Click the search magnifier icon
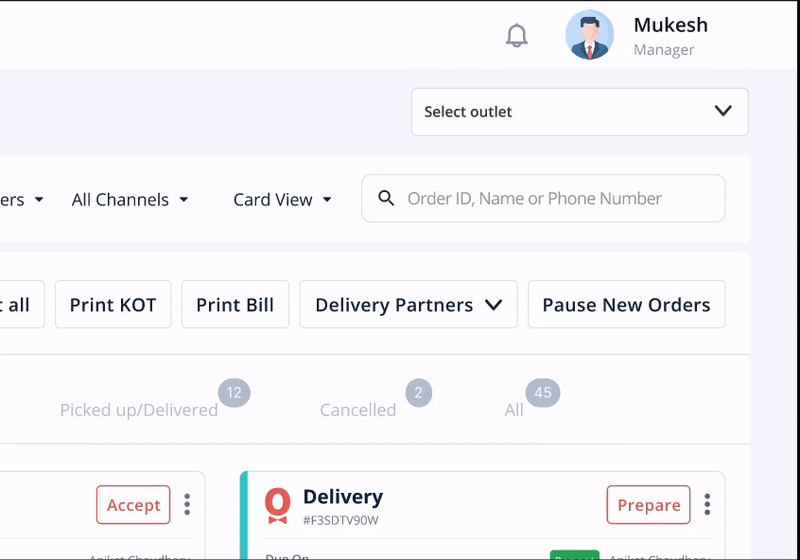This screenshot has width=800, height=560. tap(386, 199)
